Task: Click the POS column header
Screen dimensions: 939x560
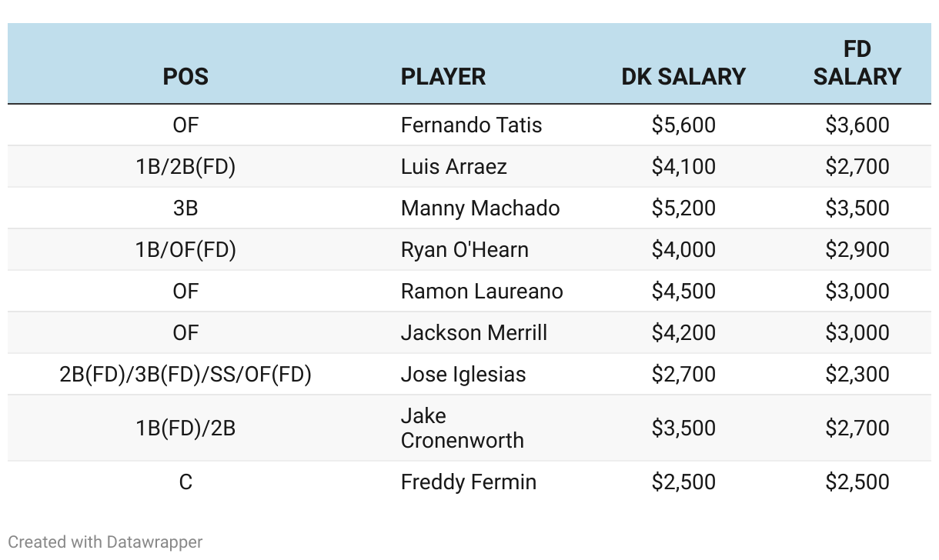Action: pos(185,76)
